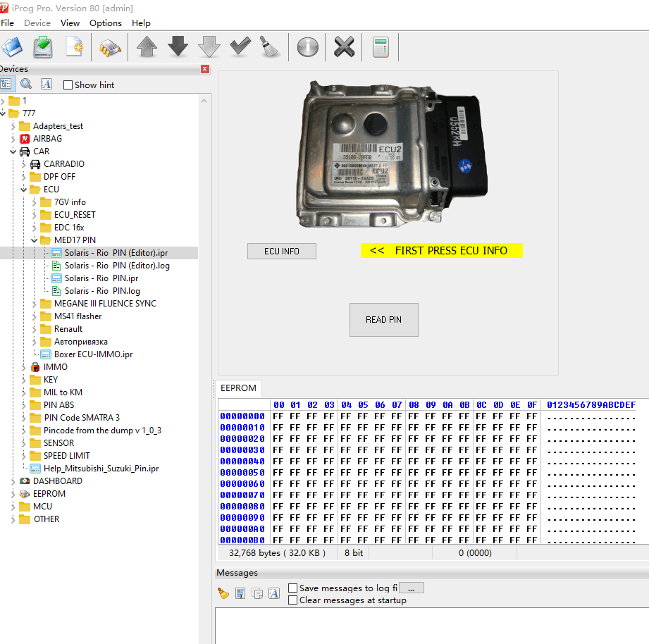
Task: Click the info circle toolbar icon
Action: pyautogui.click(x=307, y=47)
